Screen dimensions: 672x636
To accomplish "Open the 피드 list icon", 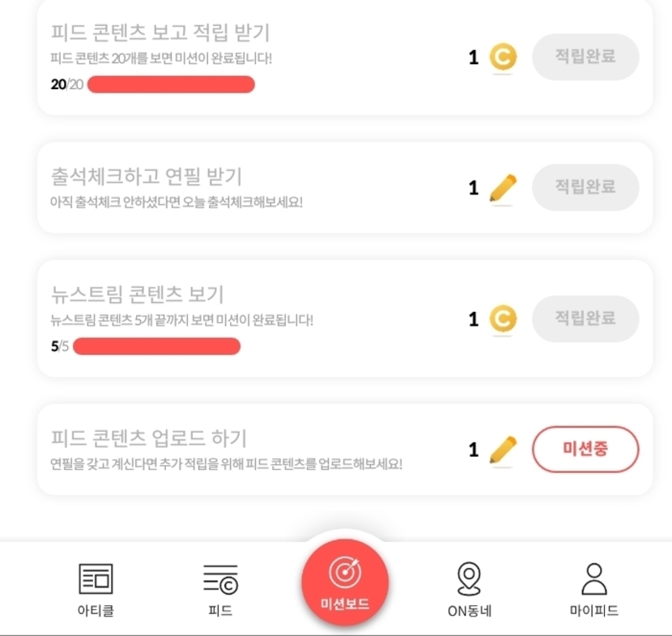I will coord(220,579).
